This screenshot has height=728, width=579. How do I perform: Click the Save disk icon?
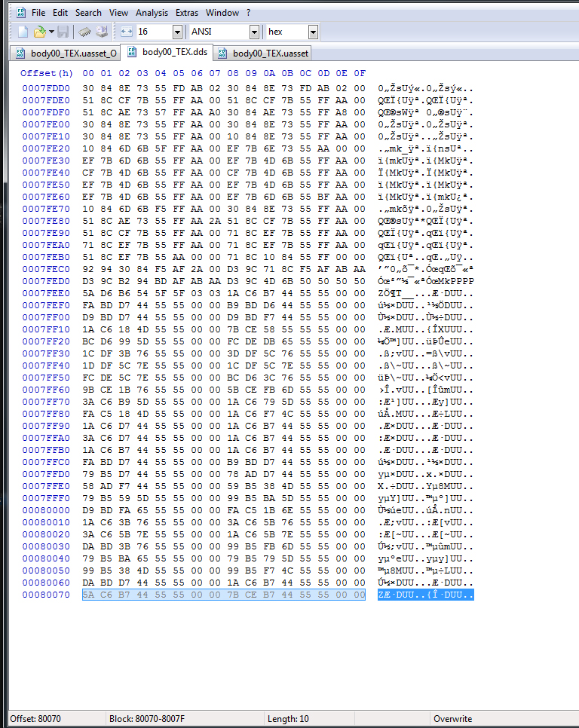click(x=63, y=32)
